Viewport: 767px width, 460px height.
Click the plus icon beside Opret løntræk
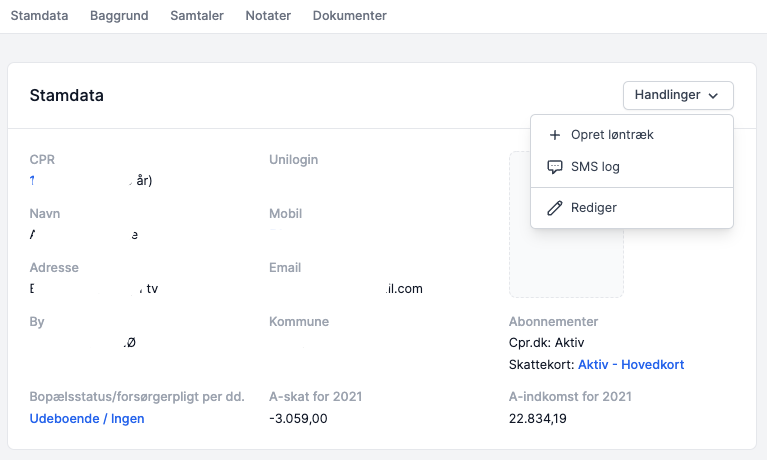click(x=555, y=135)
